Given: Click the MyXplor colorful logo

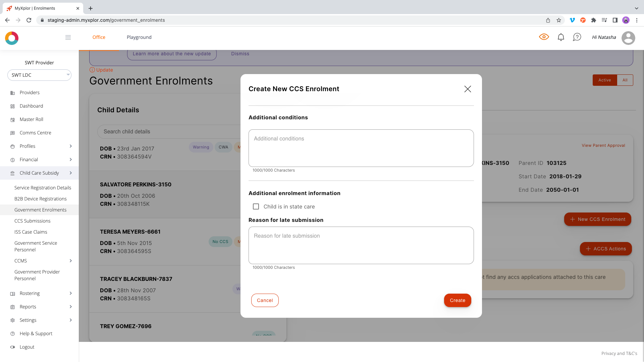Looking at the screenshot, I should pyautogui.click(x=12, y=38).
